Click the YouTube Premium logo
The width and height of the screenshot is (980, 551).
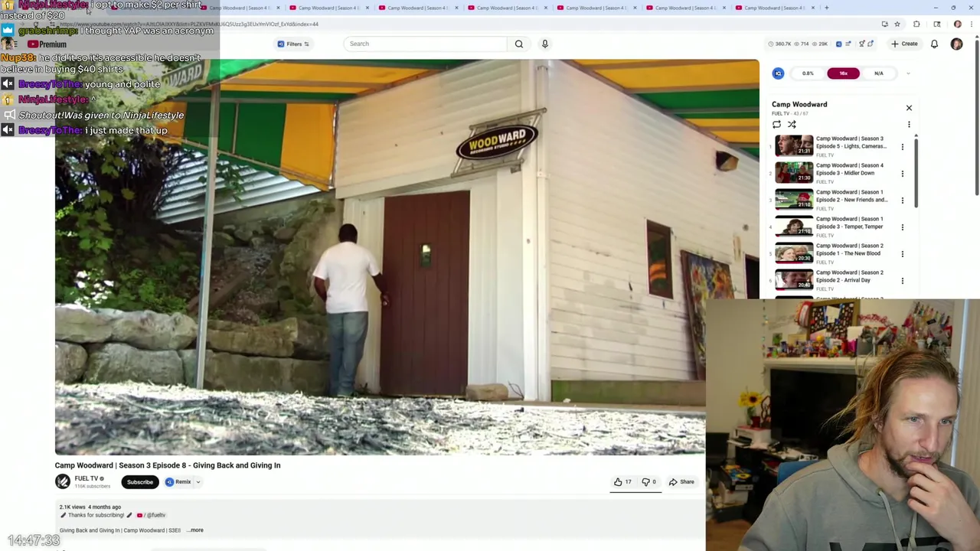(x=47, y=44)
